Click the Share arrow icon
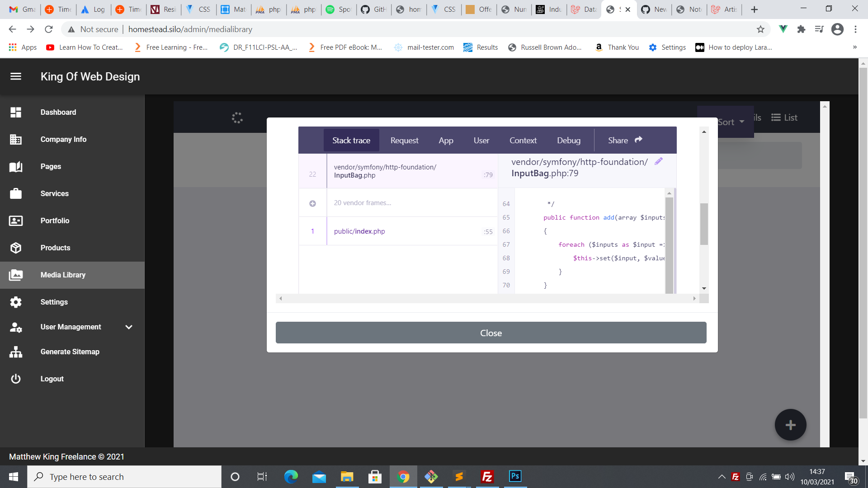 point(638,140)
